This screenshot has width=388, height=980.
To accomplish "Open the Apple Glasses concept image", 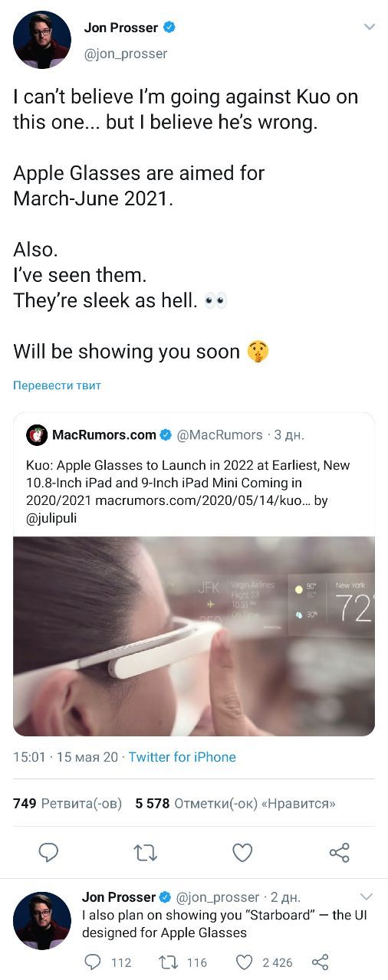I will (x=194, y=636).
